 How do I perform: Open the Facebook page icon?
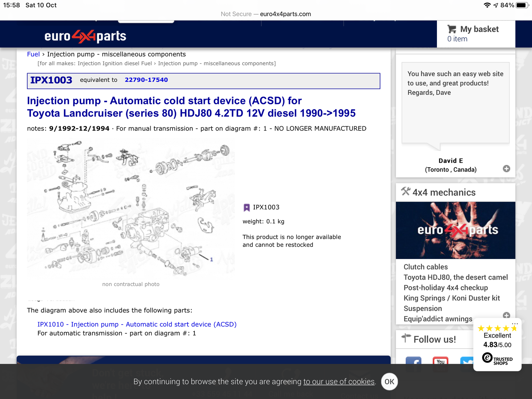[x=413, y=361]
